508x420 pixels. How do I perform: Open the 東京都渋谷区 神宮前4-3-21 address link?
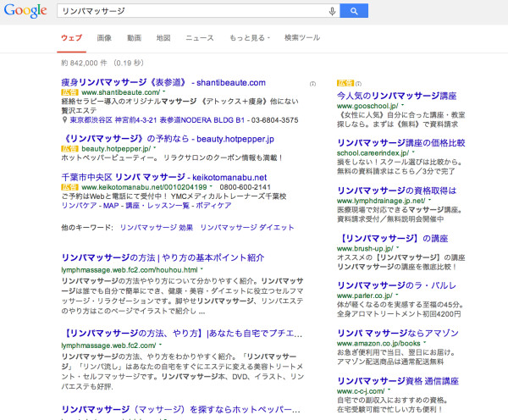click(x=157, y=120)
